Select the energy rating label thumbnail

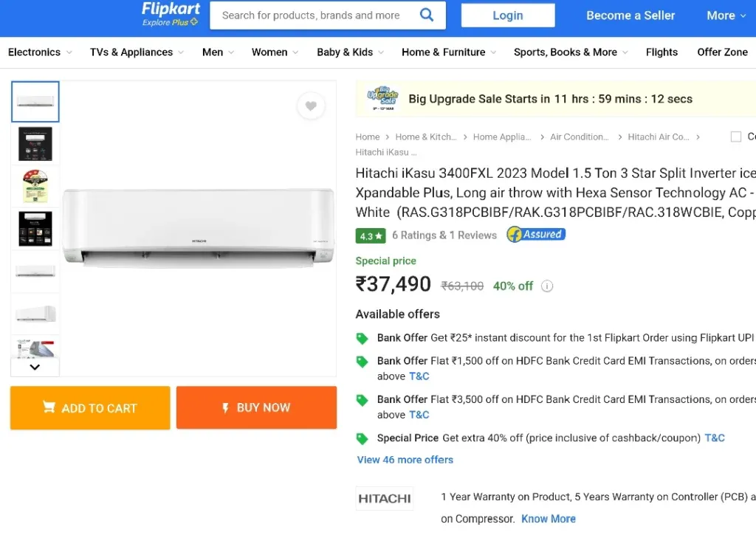point(35,187)
